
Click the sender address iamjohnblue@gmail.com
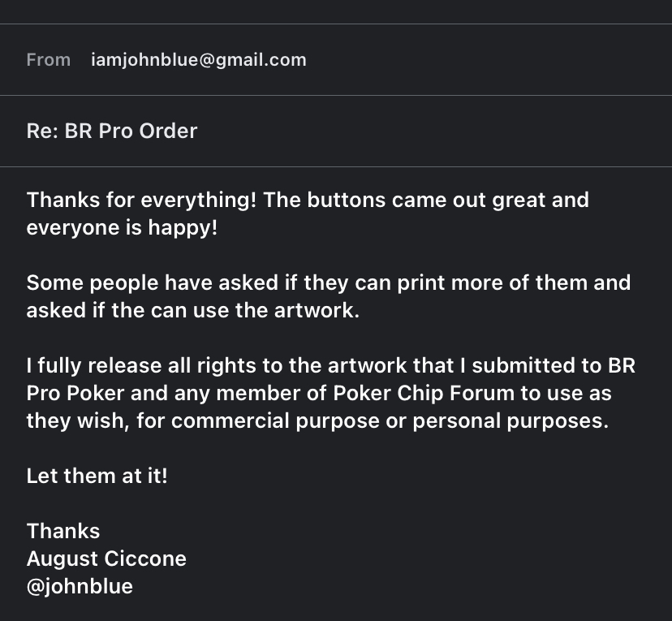(x=198, y=60)
